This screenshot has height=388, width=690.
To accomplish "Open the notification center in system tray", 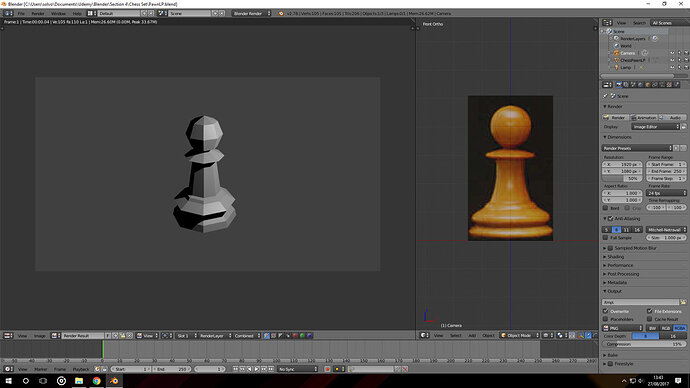I will pyautogui.click(x=678, y=381).
